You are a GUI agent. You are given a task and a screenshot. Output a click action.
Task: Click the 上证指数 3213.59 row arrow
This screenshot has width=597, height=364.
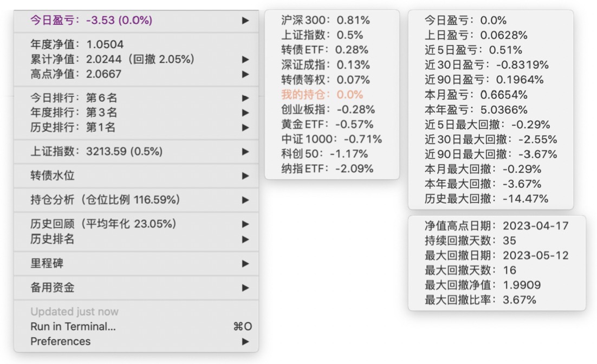click(x=245, y=152)
